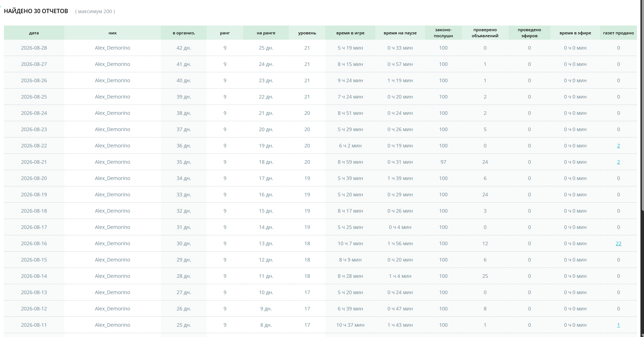
Task: Click pause time 1 ч 43 мин
Action: coord(400,325)
